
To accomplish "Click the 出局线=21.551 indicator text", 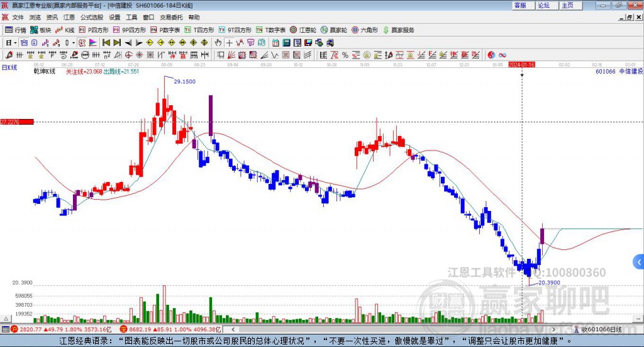I will pos(121,71).
